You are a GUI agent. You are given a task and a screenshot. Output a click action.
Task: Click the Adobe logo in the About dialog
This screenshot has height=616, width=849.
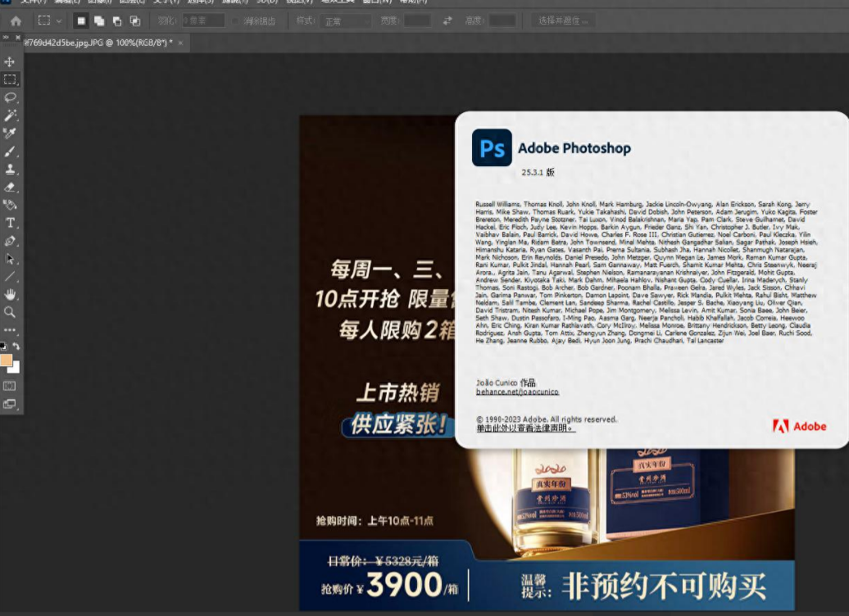tap(799, 427)
